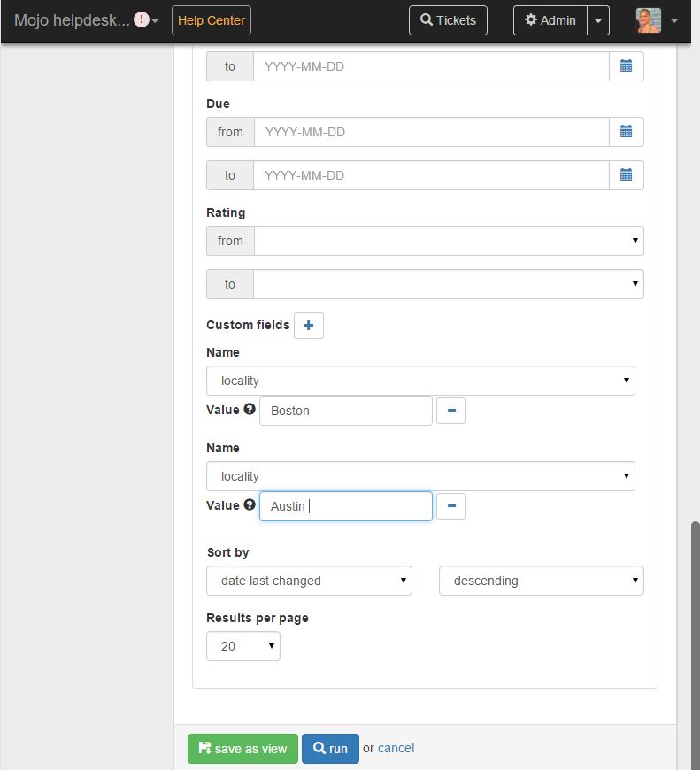Click help icon next to Boston Value label
Image resolution: width=700 pixels, height=770 pixels.
pyautogui.click(x=250, y=410)
